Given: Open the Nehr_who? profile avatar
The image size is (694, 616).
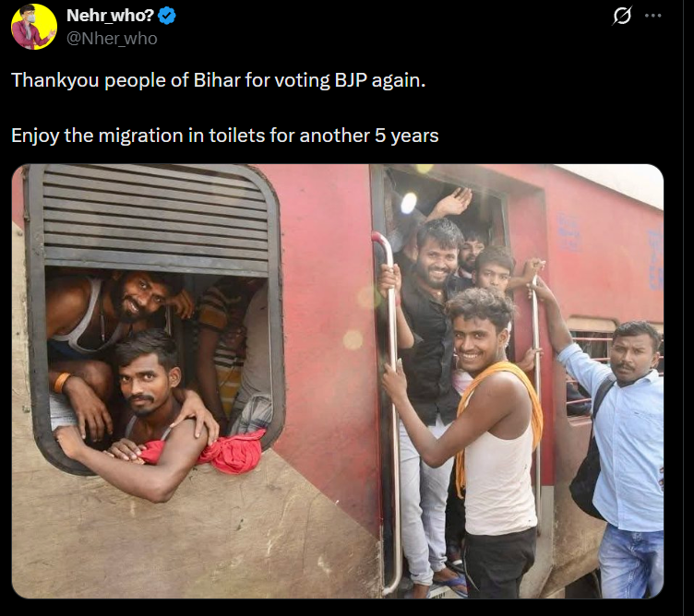Looking at the screenshot, I should coord(33,27).
